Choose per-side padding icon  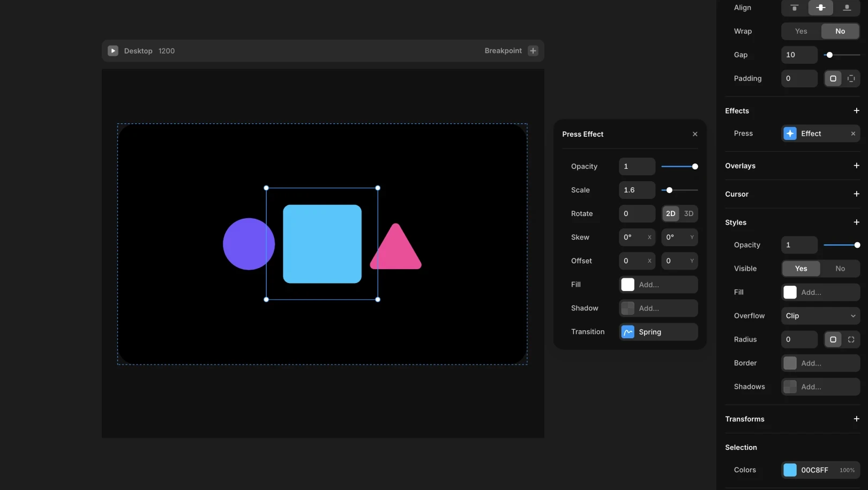(851, 78)
